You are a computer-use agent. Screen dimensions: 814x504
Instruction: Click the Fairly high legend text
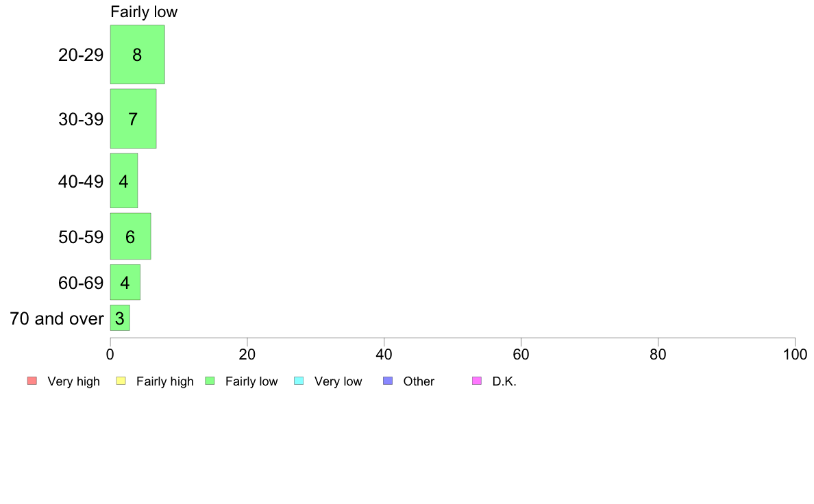click(165, 381)
